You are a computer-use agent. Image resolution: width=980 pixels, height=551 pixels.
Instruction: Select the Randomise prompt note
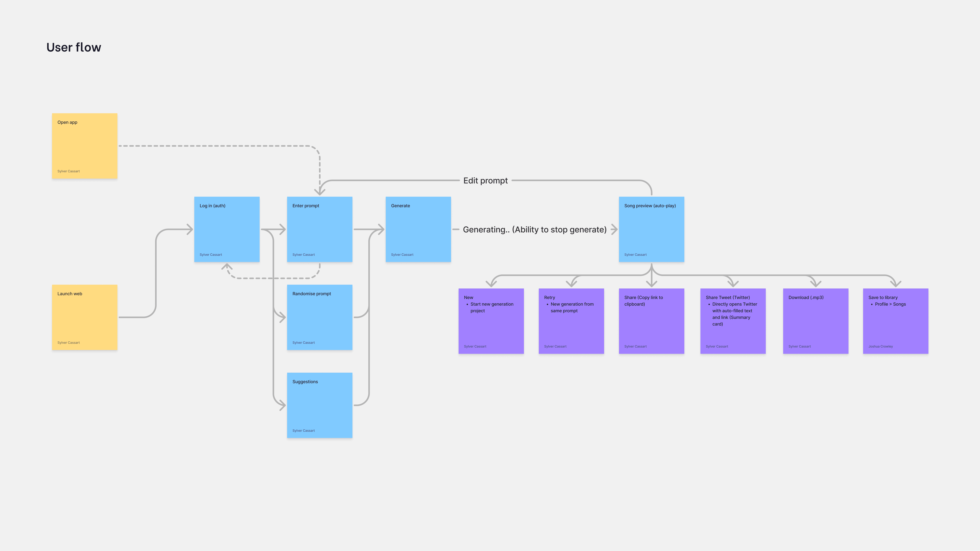pos(320,317)
